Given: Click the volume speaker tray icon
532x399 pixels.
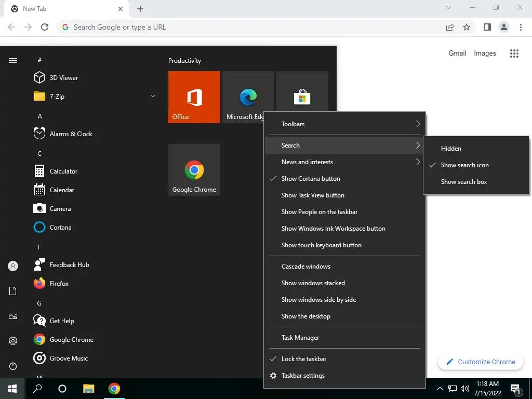Looking at the screenshot, I should 464,389.
